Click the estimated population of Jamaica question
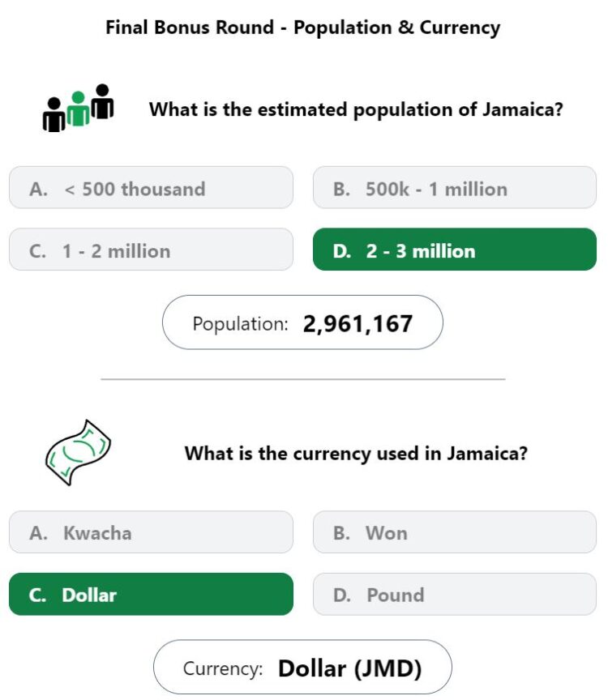The image size is (608, 700). (356, 109)
